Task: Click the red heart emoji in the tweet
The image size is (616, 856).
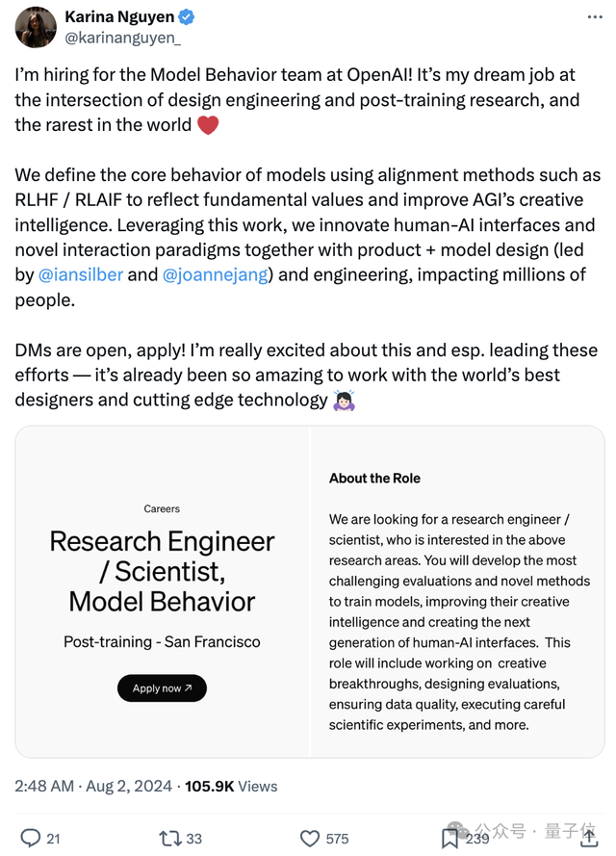Action: click(208, 125)
